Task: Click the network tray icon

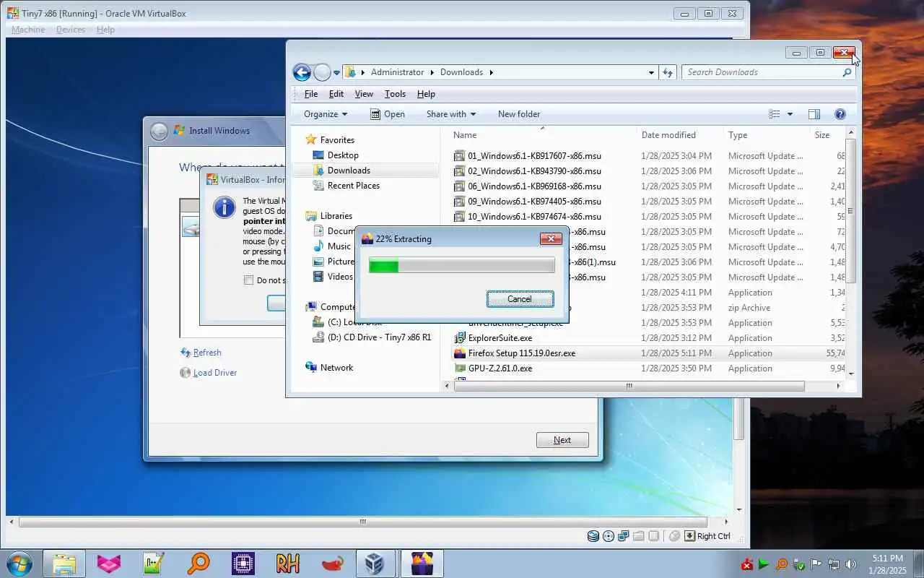Action: 834,564
